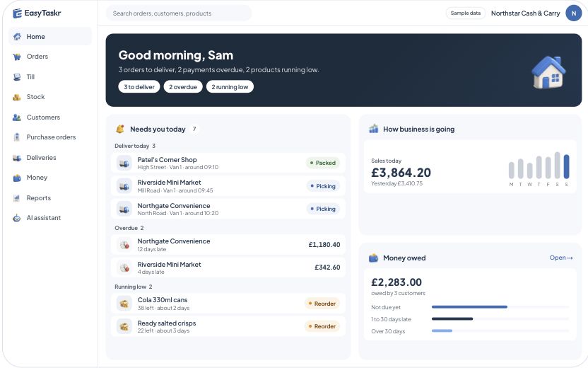
Task: Click the chart icon beside How business is going
Action: point(373,129)
